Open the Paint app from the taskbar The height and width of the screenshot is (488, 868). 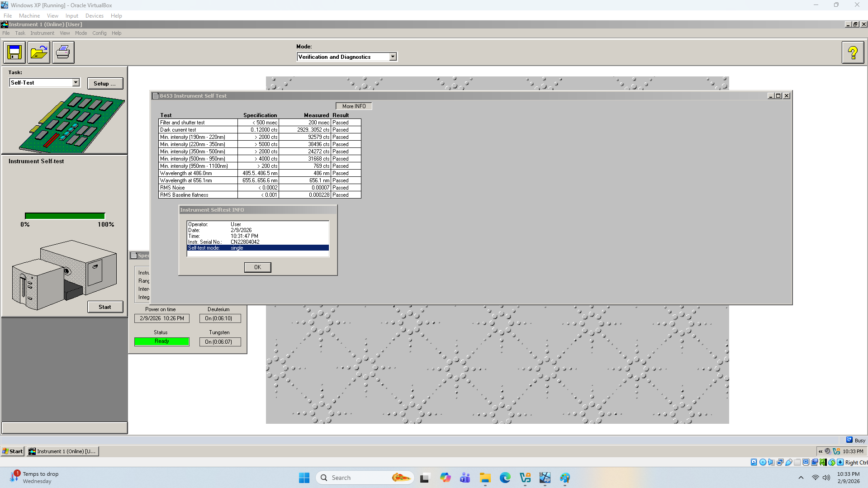click(565, 478)
